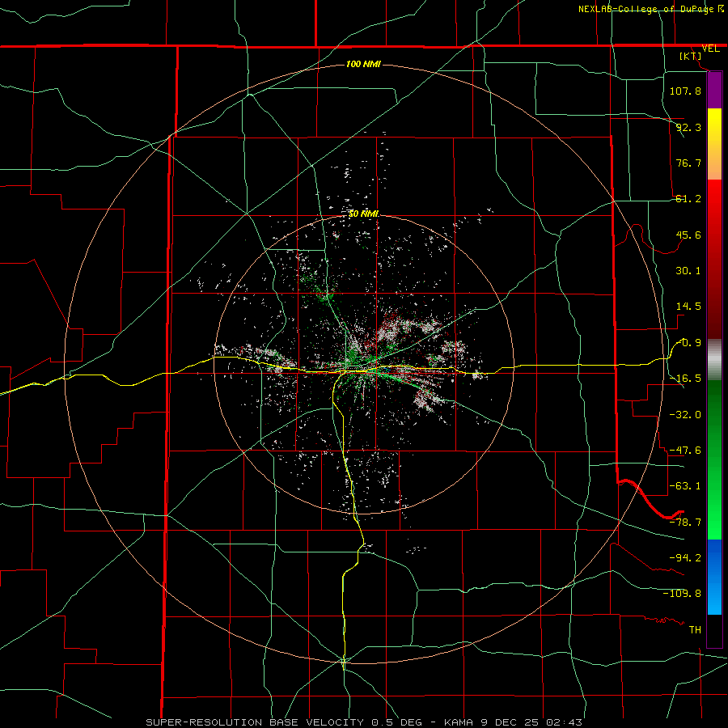The width and height of the screenshot is (728, 728).
Task: Click the 100 NMI range ring label
Action: [x=363, y=64]
